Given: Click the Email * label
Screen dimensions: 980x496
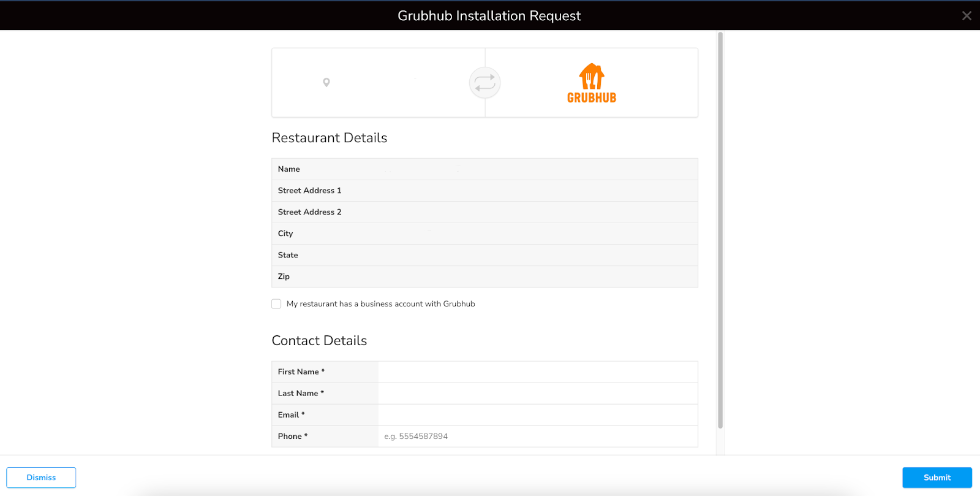Looking at the screenshot, I should click(291, 415).
